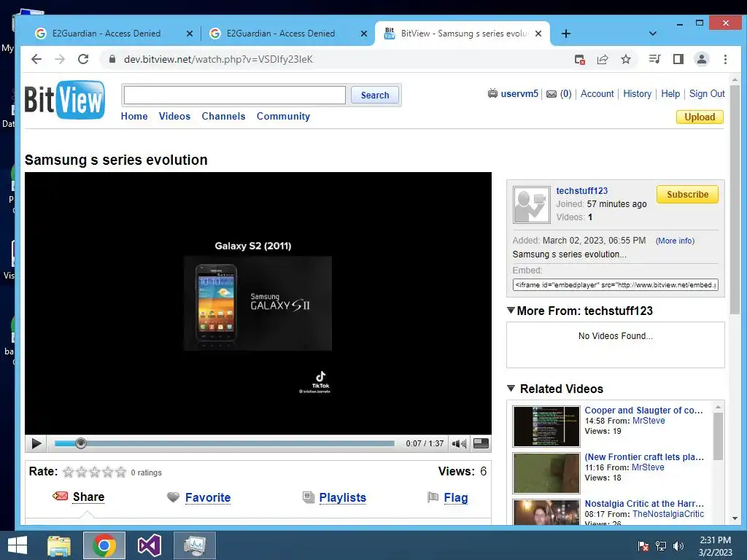This screenshot has height=560, width=747.
Task: Move the video progress slider handle
Action: point(81,443)
